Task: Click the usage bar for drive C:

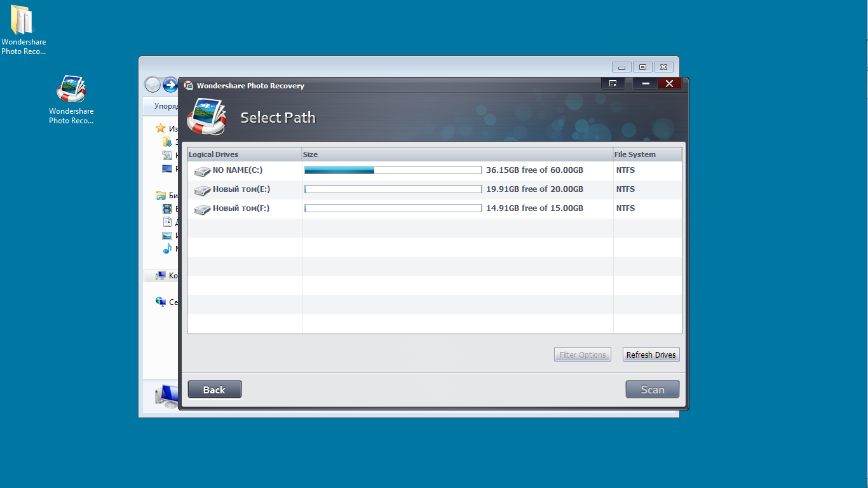Action: coord(393,170)
